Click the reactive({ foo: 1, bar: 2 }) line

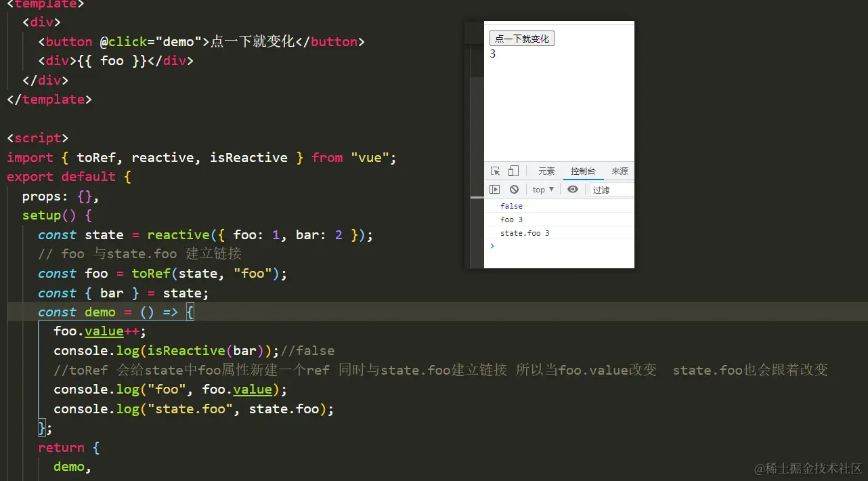pos(206,235)
